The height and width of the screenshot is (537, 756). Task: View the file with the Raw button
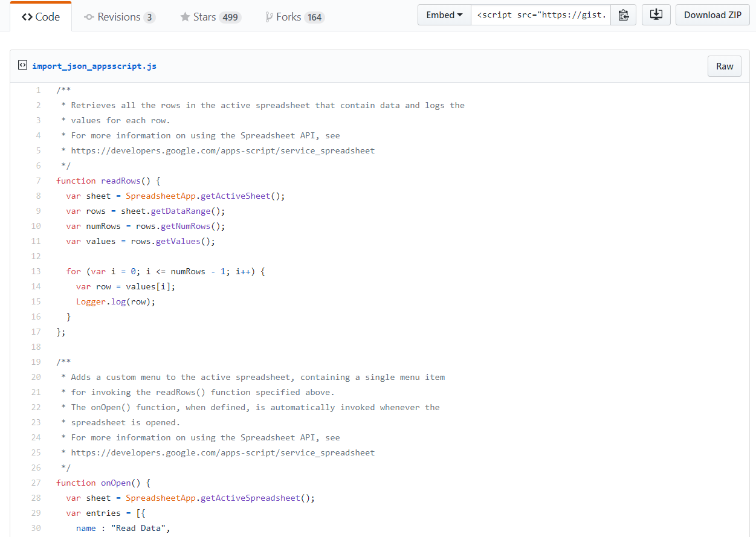tap(724, 66)
